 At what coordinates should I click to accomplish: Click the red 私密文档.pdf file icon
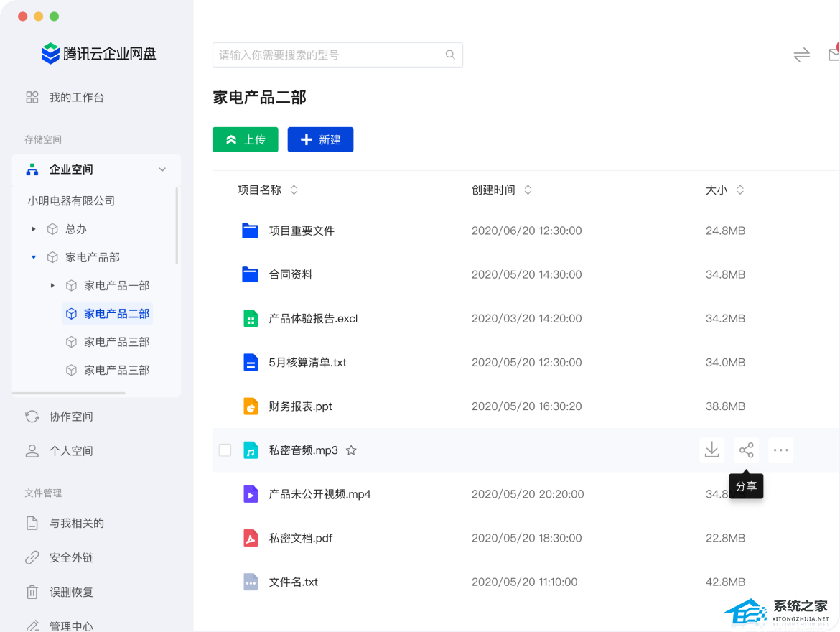(251, 538)
